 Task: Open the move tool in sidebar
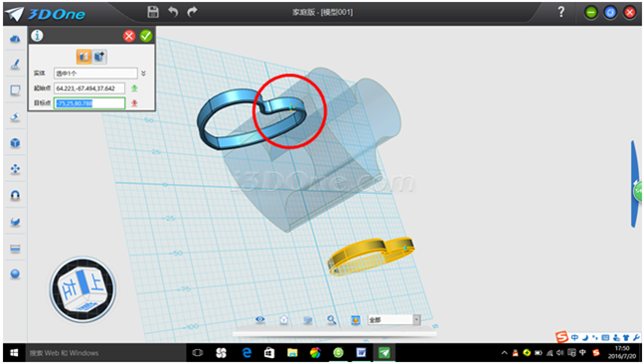pos(15,169)
